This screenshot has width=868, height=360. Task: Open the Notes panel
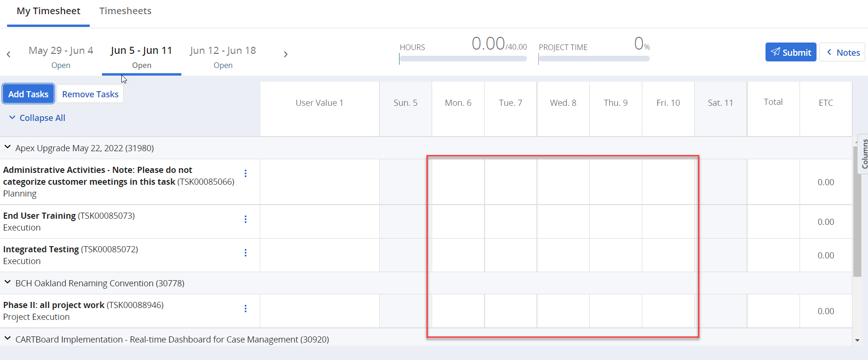842,52
